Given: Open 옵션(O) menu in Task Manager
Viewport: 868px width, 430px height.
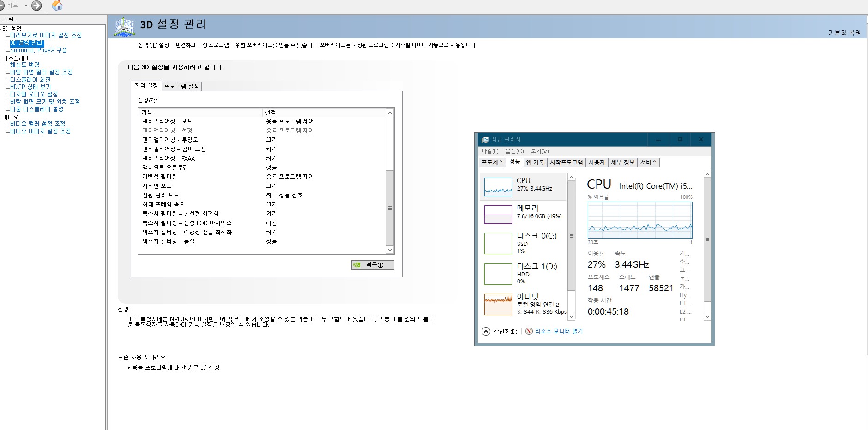Looking at the screenshot, I should [x=515, y=151].
